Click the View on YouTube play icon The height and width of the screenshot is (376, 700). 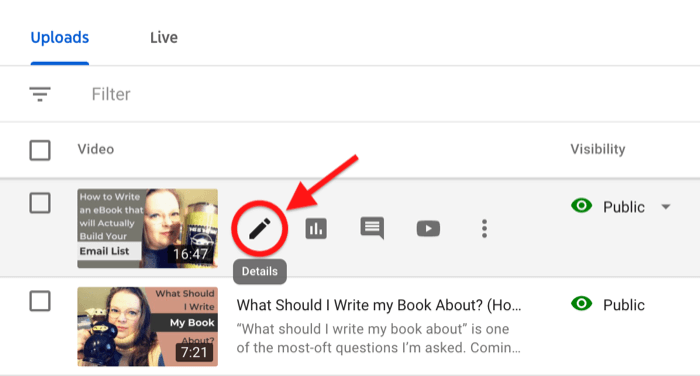pos(428,229)
